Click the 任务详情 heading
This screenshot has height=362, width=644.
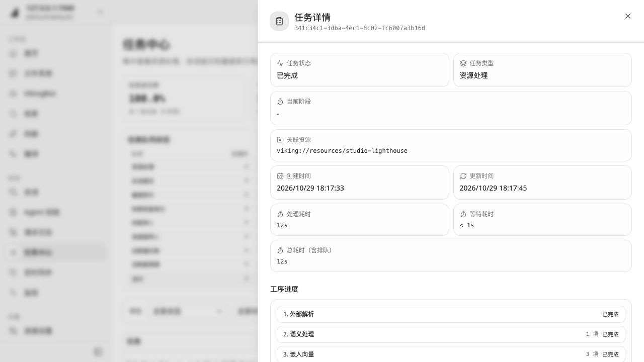pos(312,18)
